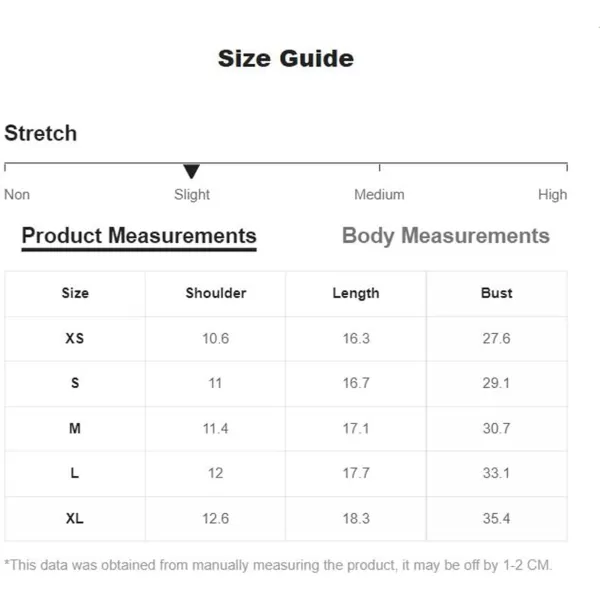Screen dimensions: 600x600
Task: Click the black stretch indicator triangle
Action: pos(192,172)
